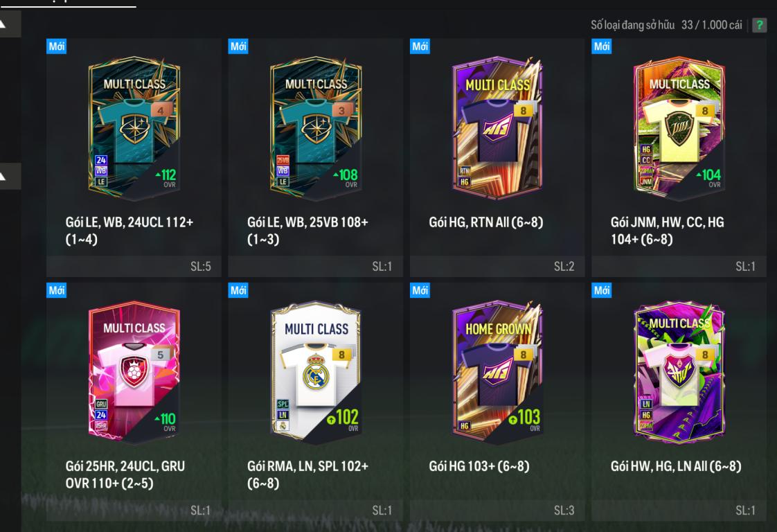Click the 24 class badge on the 112+ card
Image resolution: width=777 pixels, height=532 pixels.
(x=101, y=160)
